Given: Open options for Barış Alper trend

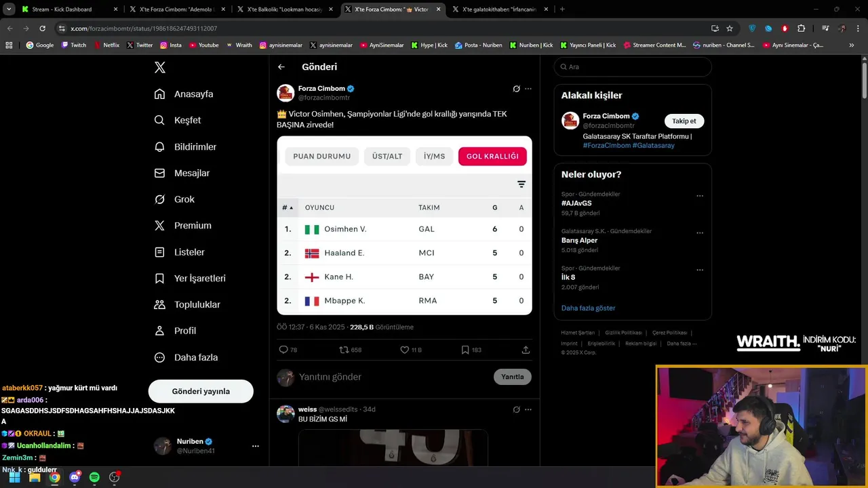Looking at the screenshot, I should click(x=700, y=232).
